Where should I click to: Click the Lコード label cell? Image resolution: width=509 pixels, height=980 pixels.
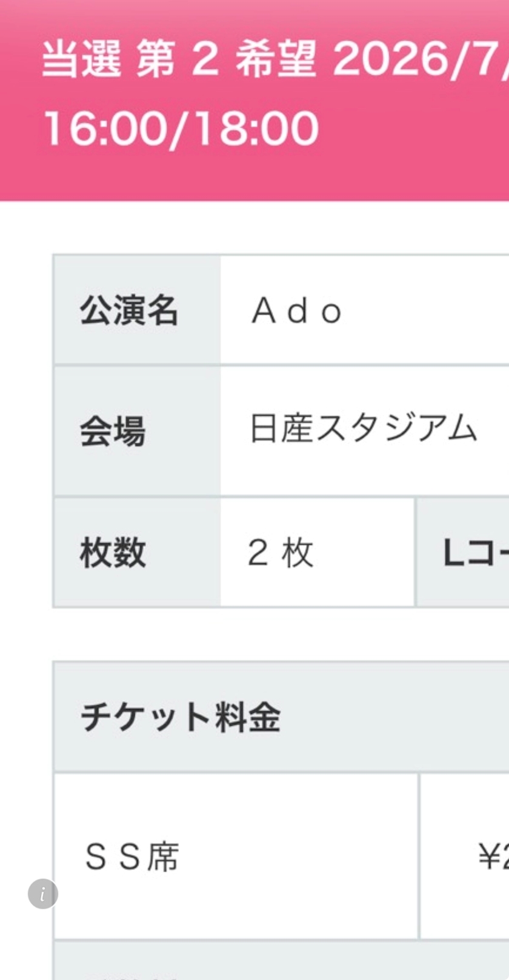click(x=473, y=553)
